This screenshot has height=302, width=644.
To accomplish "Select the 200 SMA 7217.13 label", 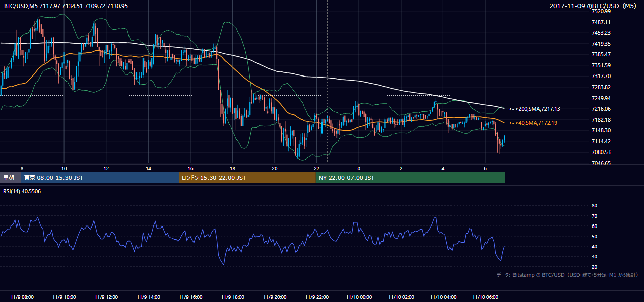I will click(x=535, y=109).
